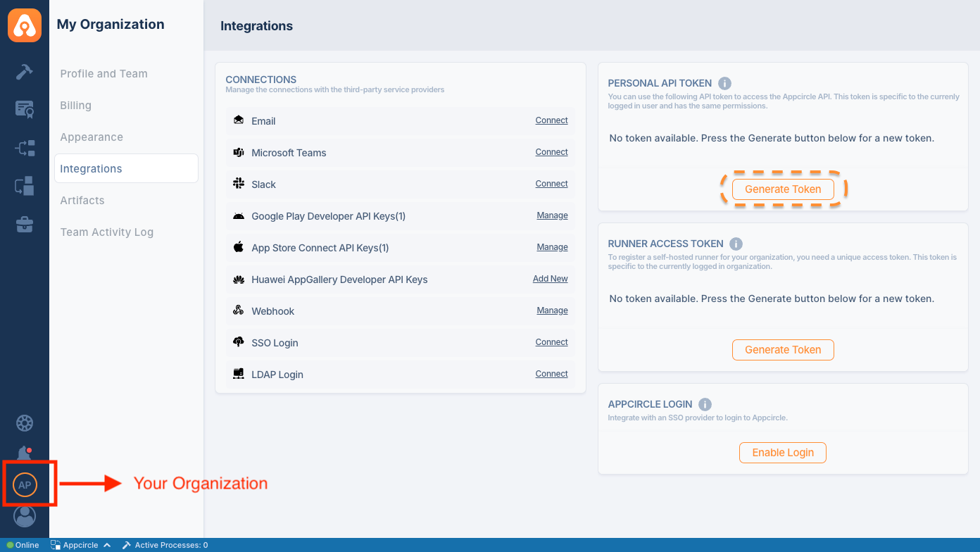The image size is (980, 552).
Task: Open Profile and Team section
Action: coord(104,74)
